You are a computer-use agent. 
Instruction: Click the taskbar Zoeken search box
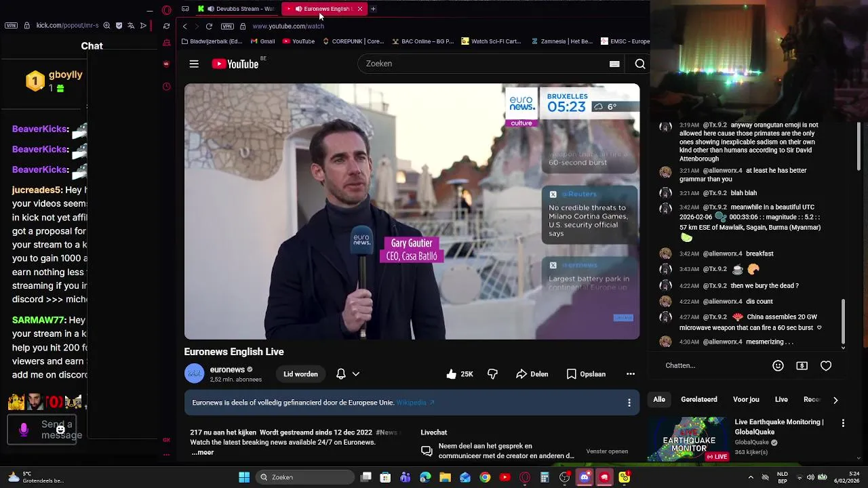click(x=307, y=477)
